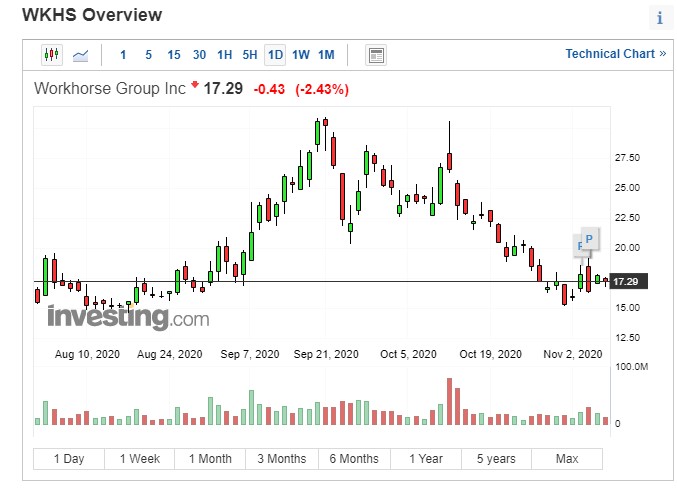Click the Sep 21, 2020 date label
Screen dimensions: 677x490
(326, 354)
